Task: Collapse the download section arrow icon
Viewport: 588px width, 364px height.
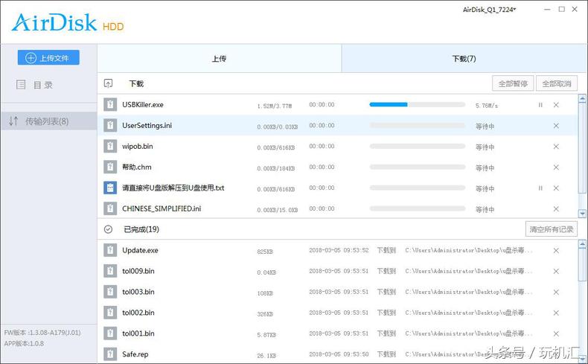Action: 109,83
